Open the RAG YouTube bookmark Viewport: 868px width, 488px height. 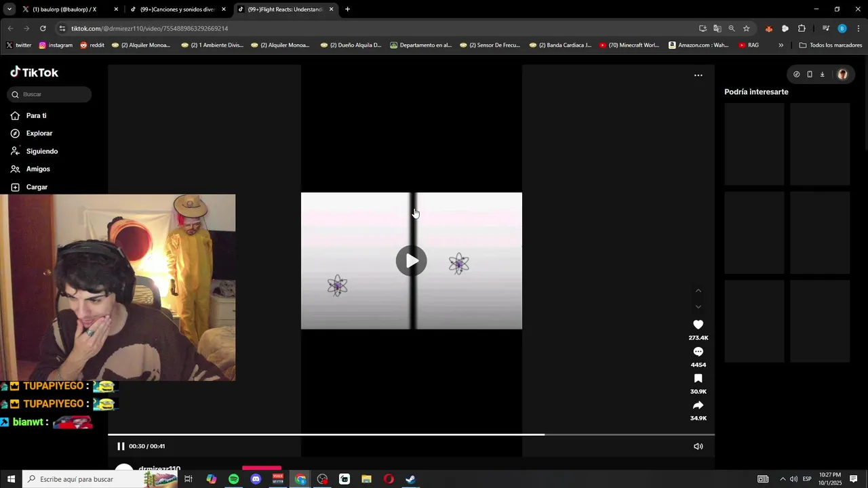point(749,45)
